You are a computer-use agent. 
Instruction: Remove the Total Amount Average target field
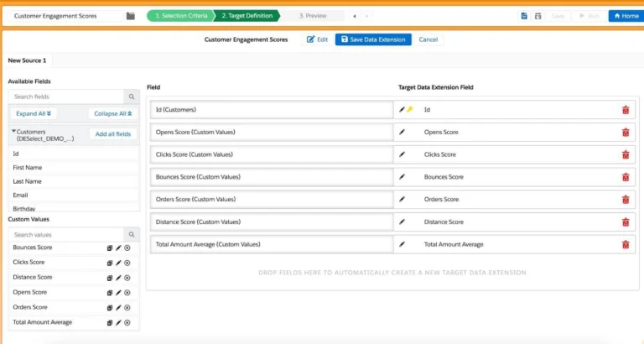[x=625, y=244]
